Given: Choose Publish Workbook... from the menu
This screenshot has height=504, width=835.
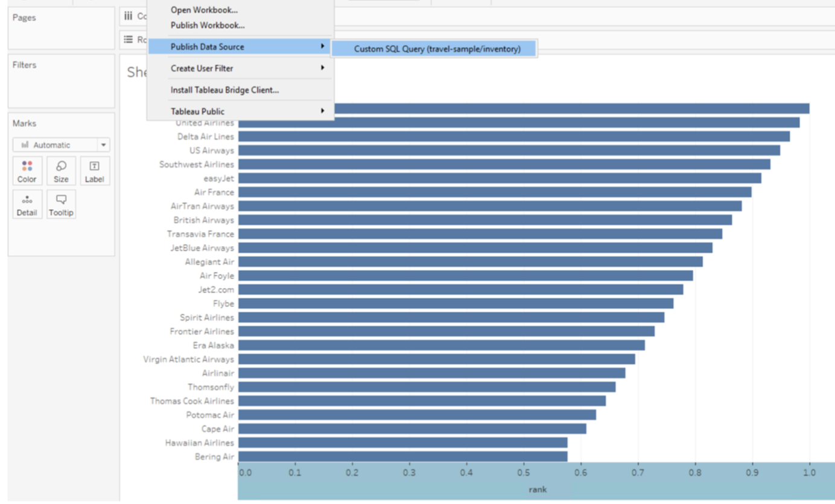Looking at the screenshot, I should point(208,25).
